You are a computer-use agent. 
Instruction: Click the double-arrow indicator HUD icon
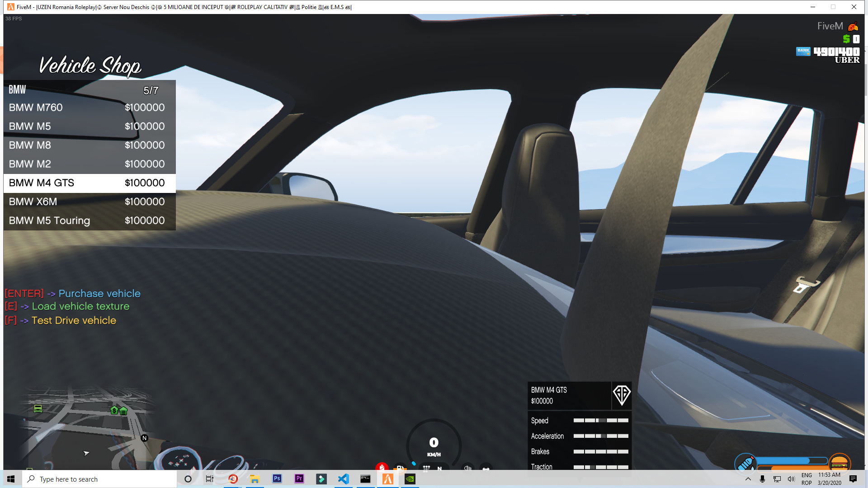tap(486, 469)
